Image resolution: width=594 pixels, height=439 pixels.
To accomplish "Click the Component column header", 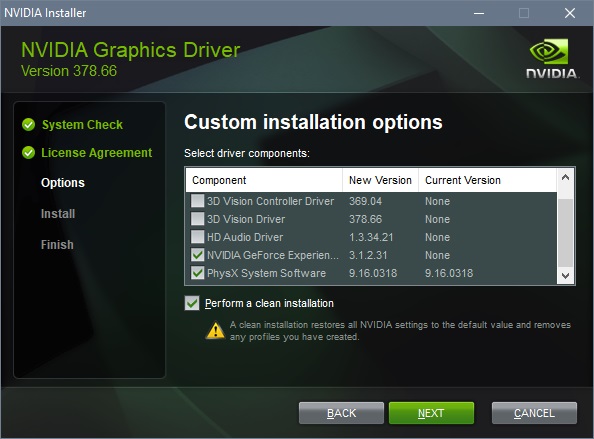I will [264, 180].
